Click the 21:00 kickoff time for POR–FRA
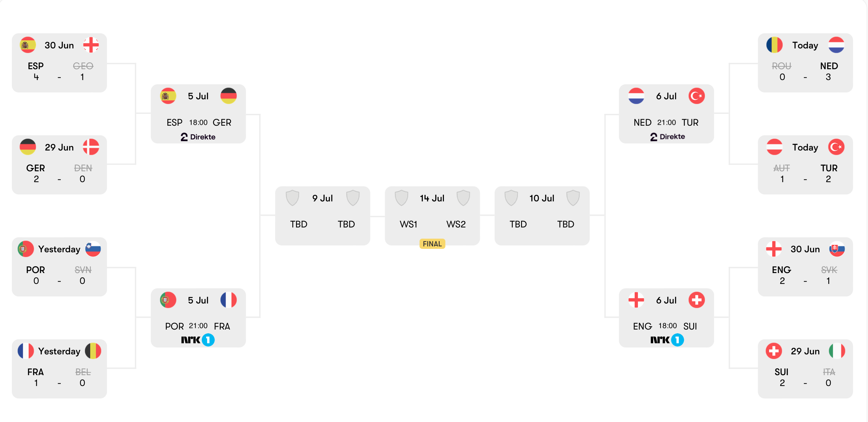 pyautogui.click(x=198, y=326)
